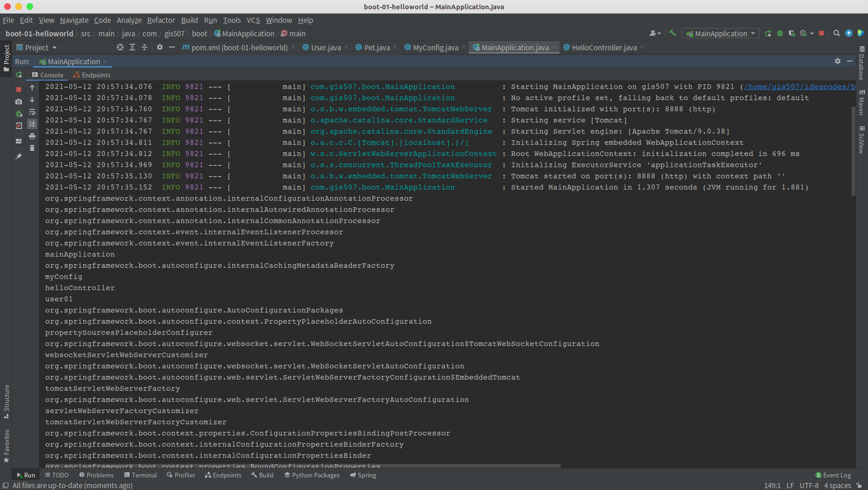Open the profiler dropdown arrow
This screenshot has width=868, height=490.
812,34
